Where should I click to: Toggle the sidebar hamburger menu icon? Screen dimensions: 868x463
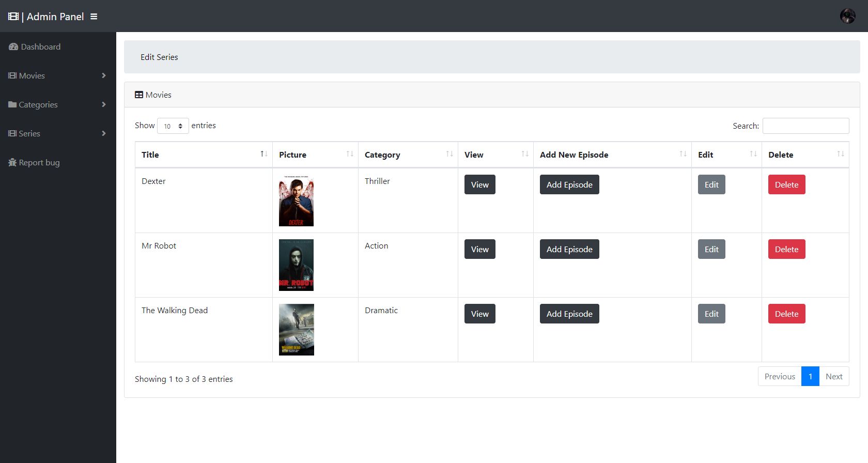click(94, 17)
